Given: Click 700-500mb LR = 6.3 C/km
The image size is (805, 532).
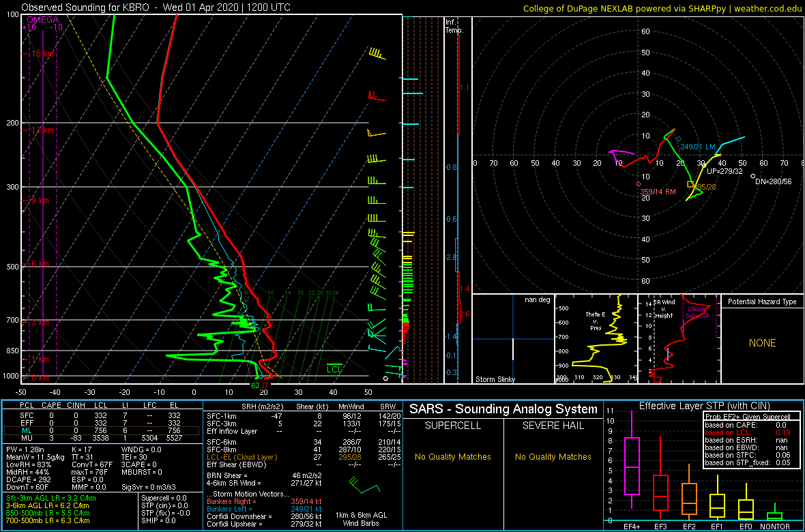Looking at the screenshot, I should 48,520.
